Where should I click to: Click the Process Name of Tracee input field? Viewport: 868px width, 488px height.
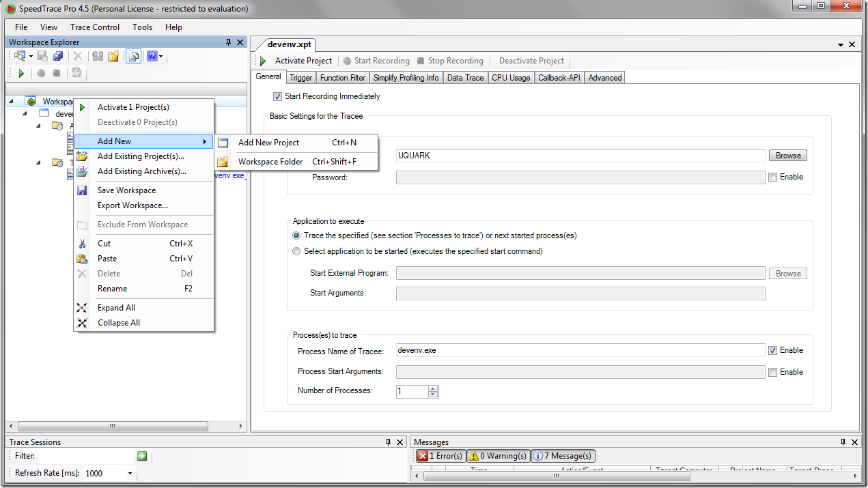(580, 350)
